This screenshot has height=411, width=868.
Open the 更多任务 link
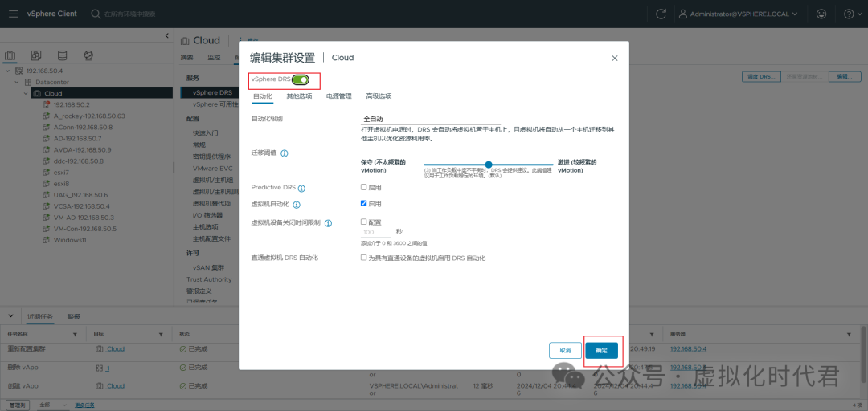coord(85,405)
